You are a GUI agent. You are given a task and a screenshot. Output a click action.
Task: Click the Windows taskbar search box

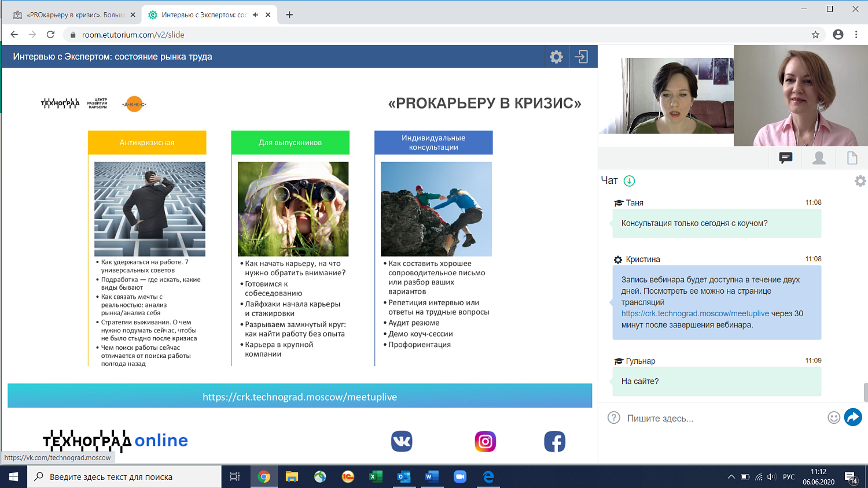124,476
